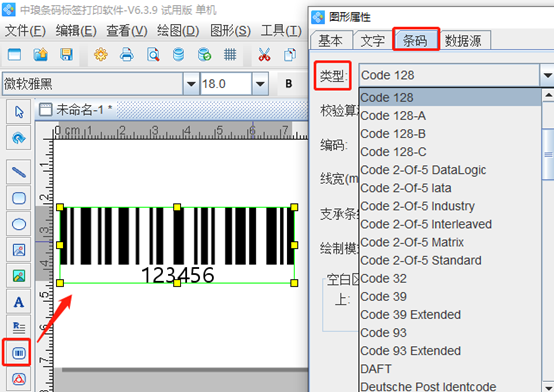Choose Code 2-Of-5 Standard
The image size is (554, 392).
pos(450,261)
